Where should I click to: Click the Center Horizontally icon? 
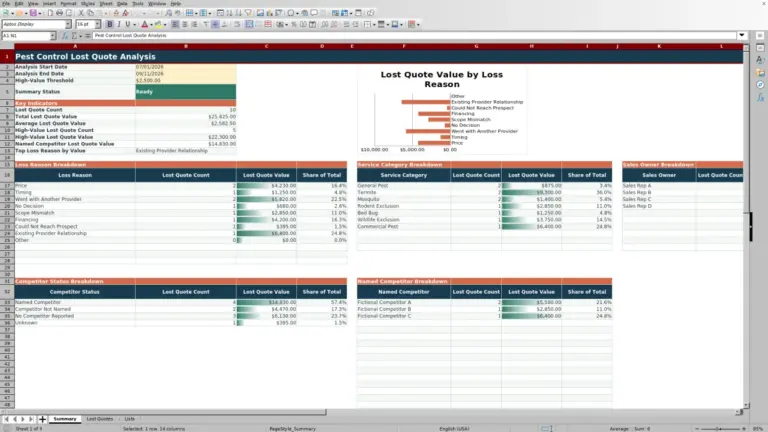[185, 24]
